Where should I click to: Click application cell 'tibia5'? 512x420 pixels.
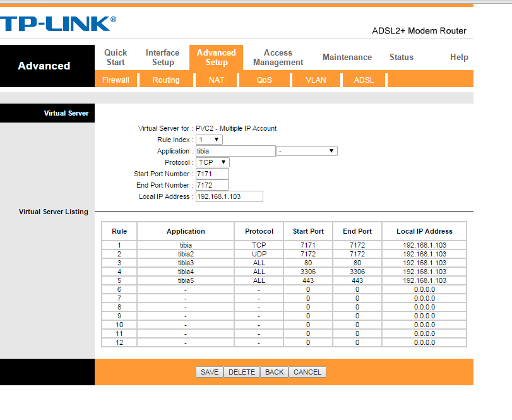[186, 280]
